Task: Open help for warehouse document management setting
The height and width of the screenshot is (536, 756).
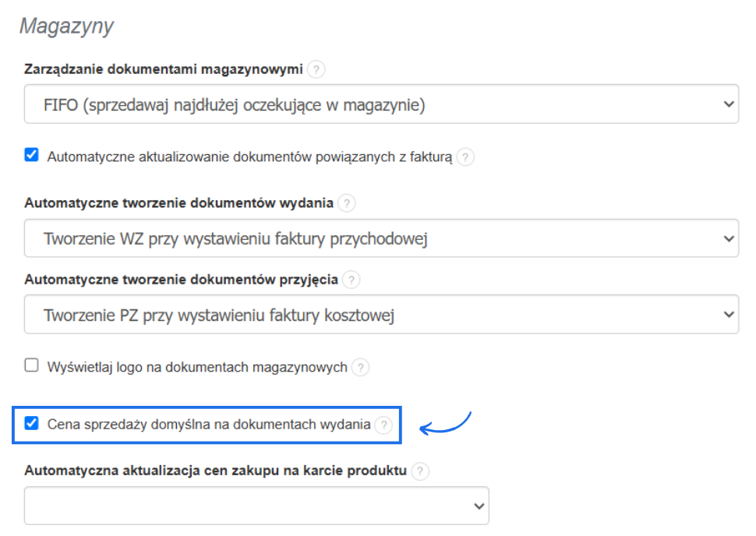Action: coord(315,69)
